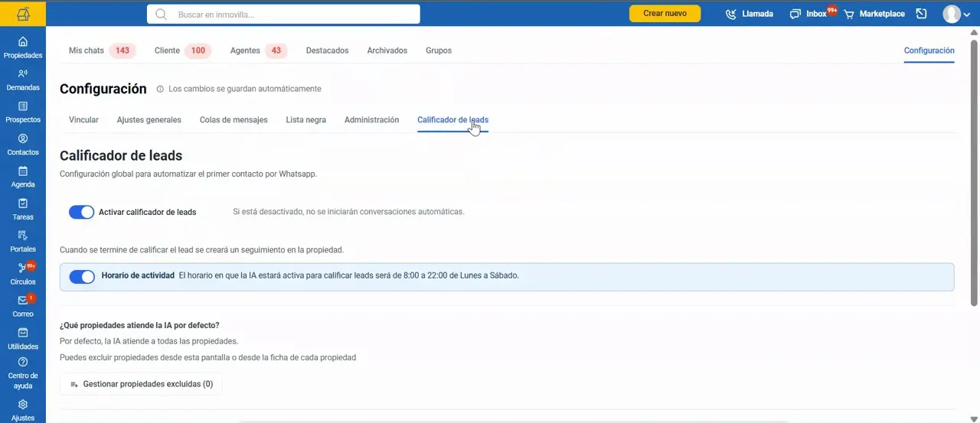
Task: Click the '100' Cliente badge
Action: (198, 50)
